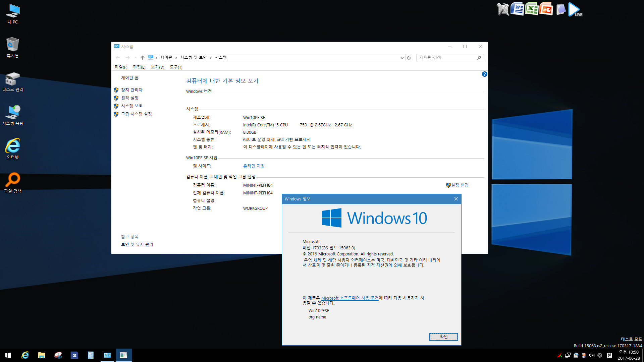Open the 편집(E) menu
The height and width of the screenshot is (362, 644).
139,67
